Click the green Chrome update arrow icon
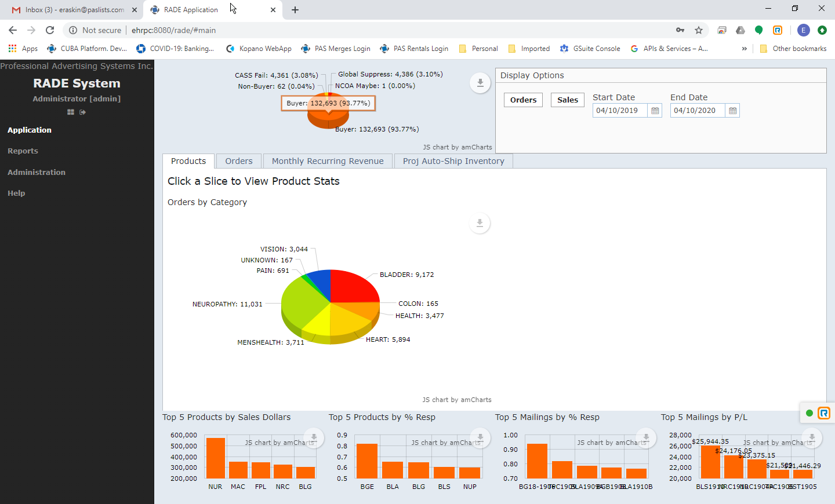 click(822, 30)
